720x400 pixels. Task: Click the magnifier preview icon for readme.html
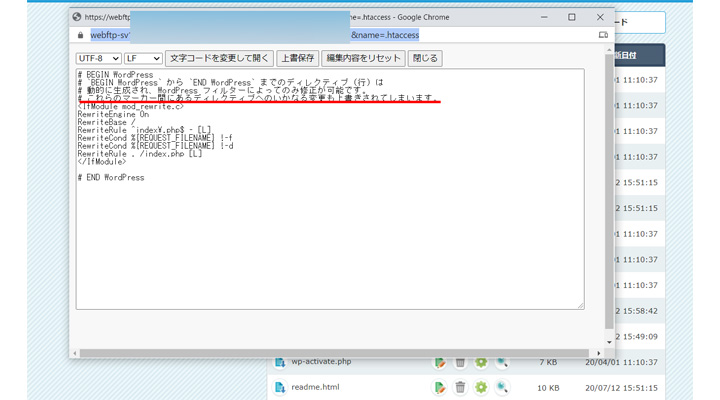coord(502,388)
